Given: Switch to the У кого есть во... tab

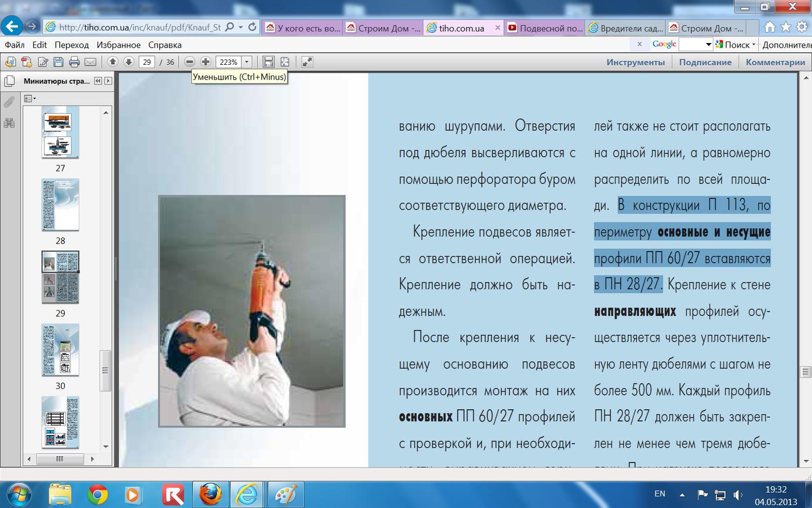Looking at the screenshot, I should click(303, 28).
